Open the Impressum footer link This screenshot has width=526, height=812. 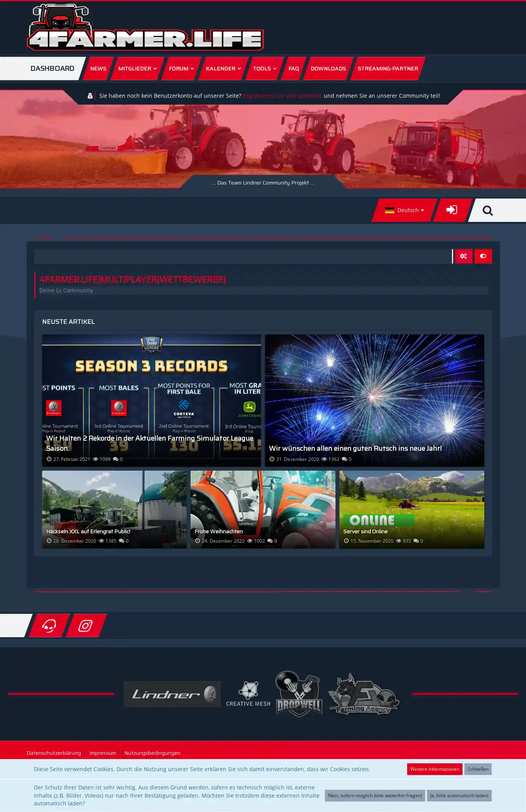(102, 753)
